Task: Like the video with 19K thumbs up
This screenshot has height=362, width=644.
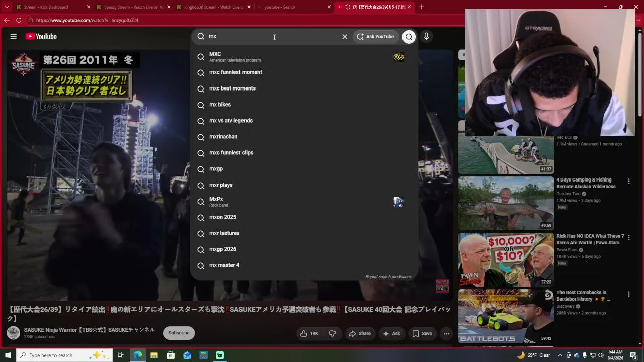Action: pos(309,333)
